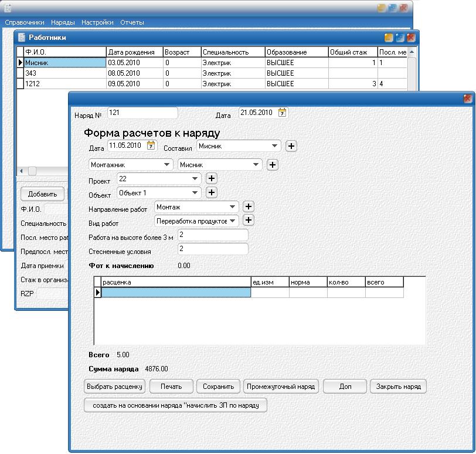Open calendar picker next to Наряд date 21.05.2010
476x454 pixels.
(x=283, y=113)
